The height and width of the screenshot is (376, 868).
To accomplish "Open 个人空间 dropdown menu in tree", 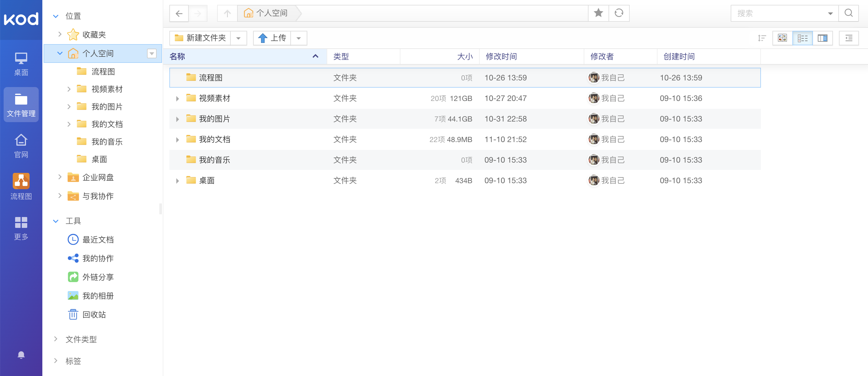I will [x=152, y=53].
